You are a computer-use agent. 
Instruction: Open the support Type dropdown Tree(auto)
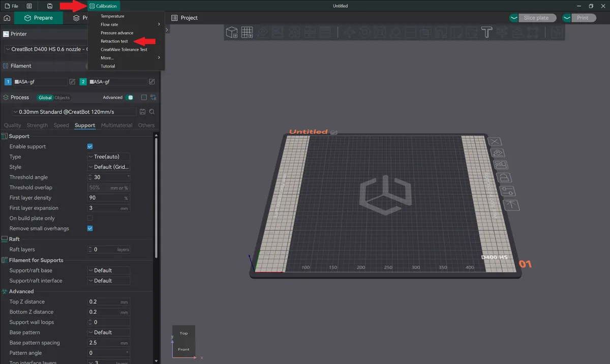coord(109,157)
